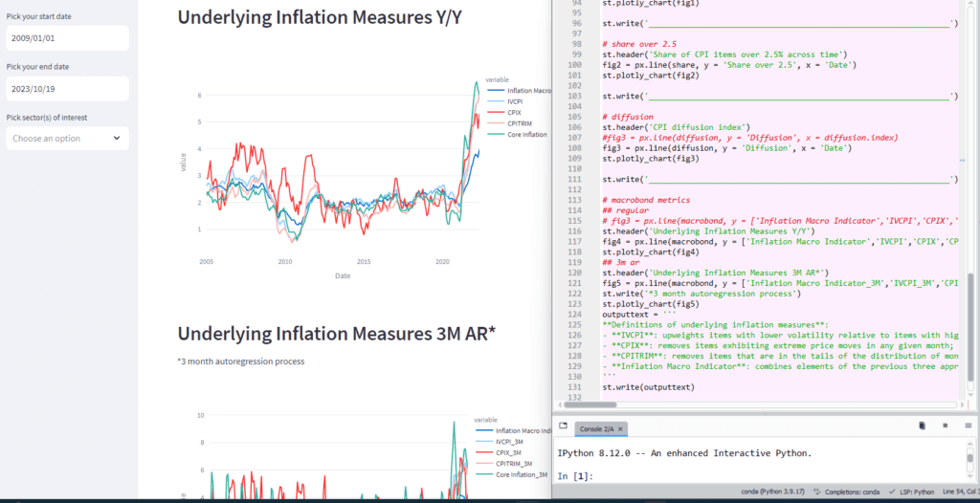Click the 2015 x-axis tick label
The image size is (980, 503).
point(364,262)
